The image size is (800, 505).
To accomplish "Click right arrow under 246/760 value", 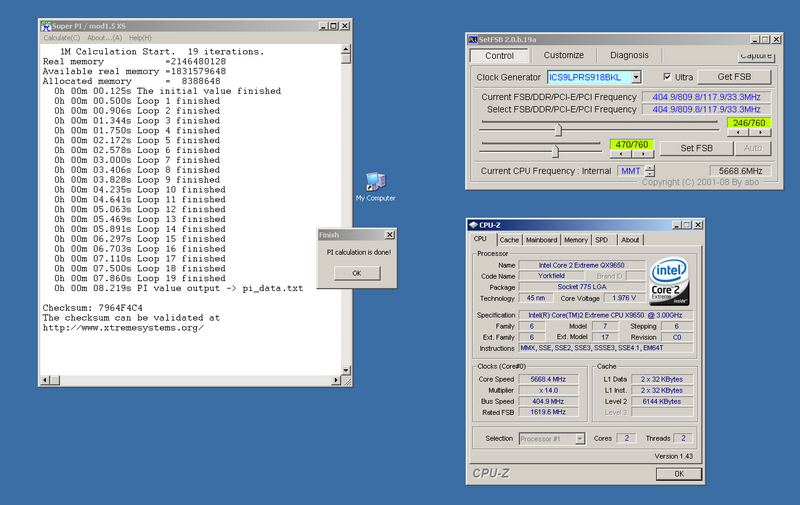I will click(x=760, y=133).
